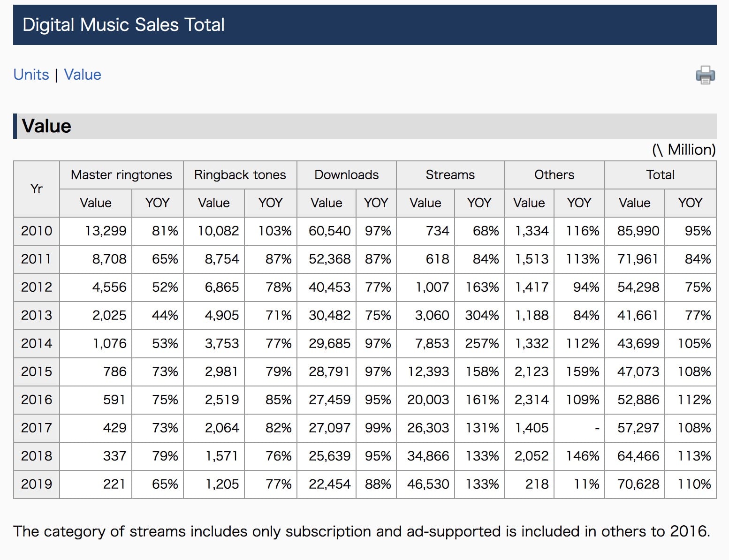Click the Digital Music Sales Total banner

pos(124,25)
